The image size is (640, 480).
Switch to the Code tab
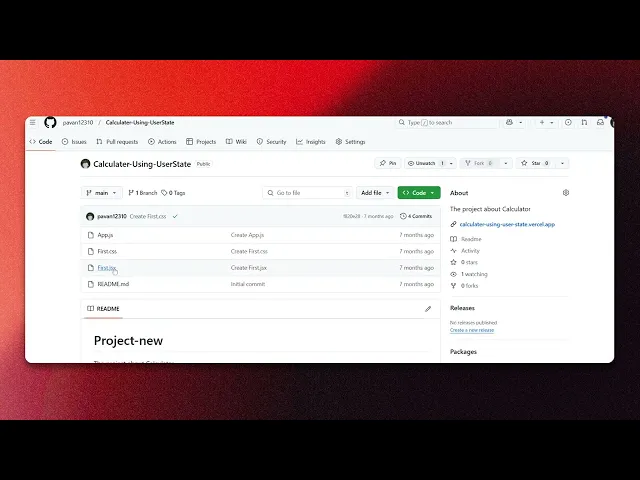[x=41, y=142]
